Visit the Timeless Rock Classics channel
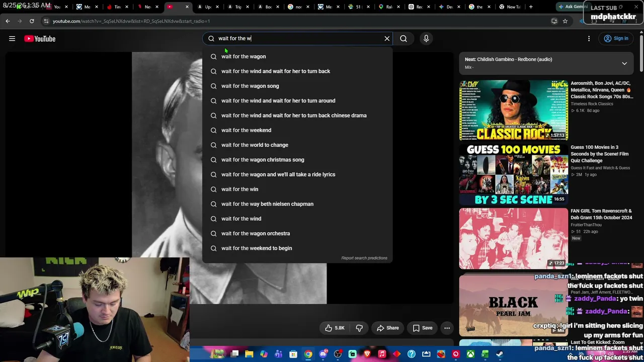 pos(592,104)
